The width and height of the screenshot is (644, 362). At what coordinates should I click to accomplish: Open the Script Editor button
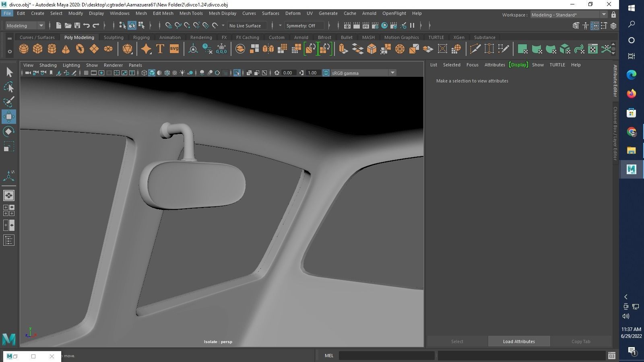(611, 356)
